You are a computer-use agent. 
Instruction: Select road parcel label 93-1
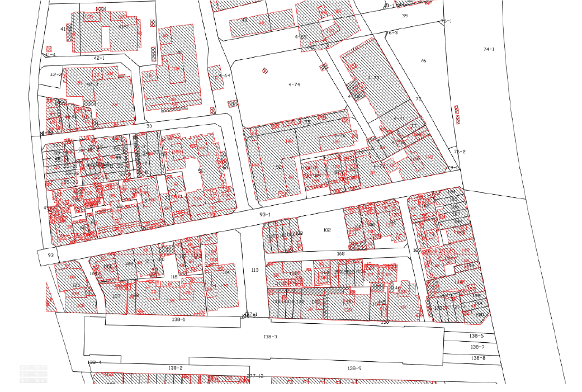click(265, 215)
